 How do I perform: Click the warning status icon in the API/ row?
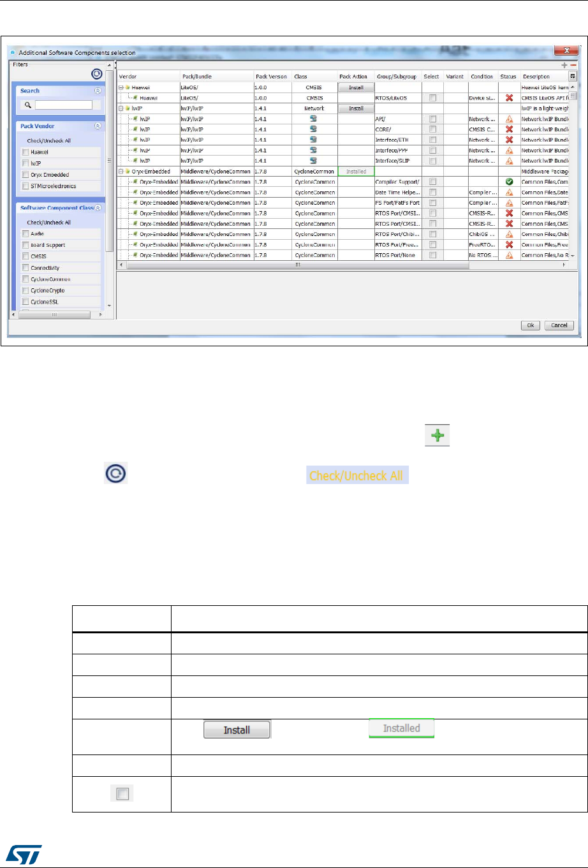[509, 119]
